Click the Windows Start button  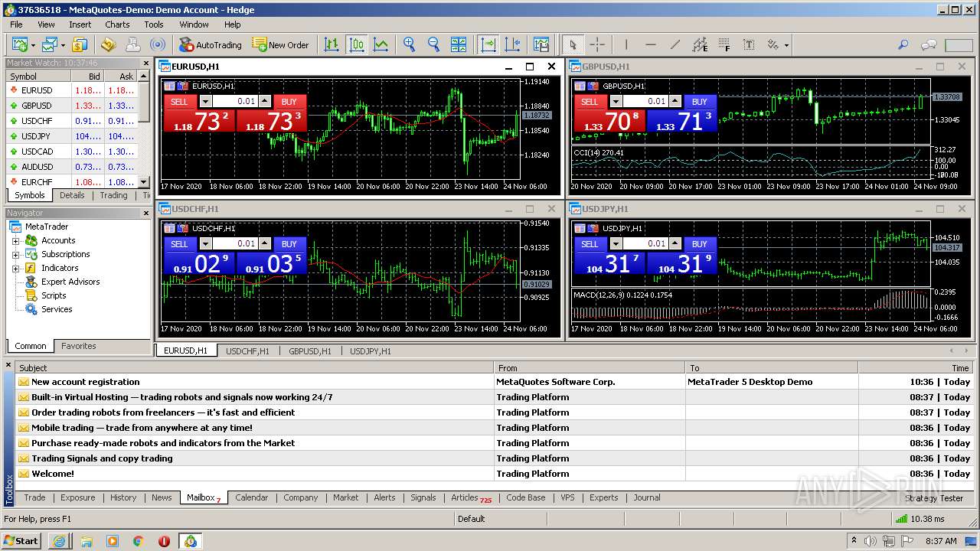[21, 540]
